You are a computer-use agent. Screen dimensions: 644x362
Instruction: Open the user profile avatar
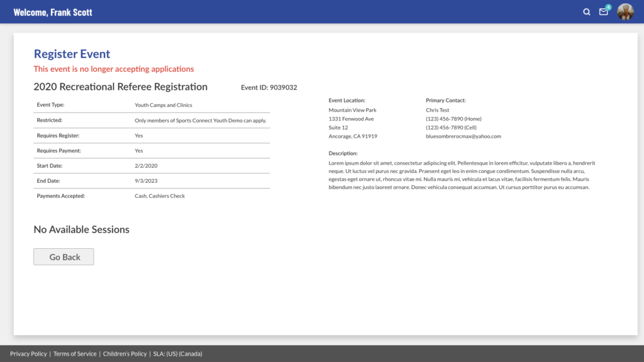[625, 12]
